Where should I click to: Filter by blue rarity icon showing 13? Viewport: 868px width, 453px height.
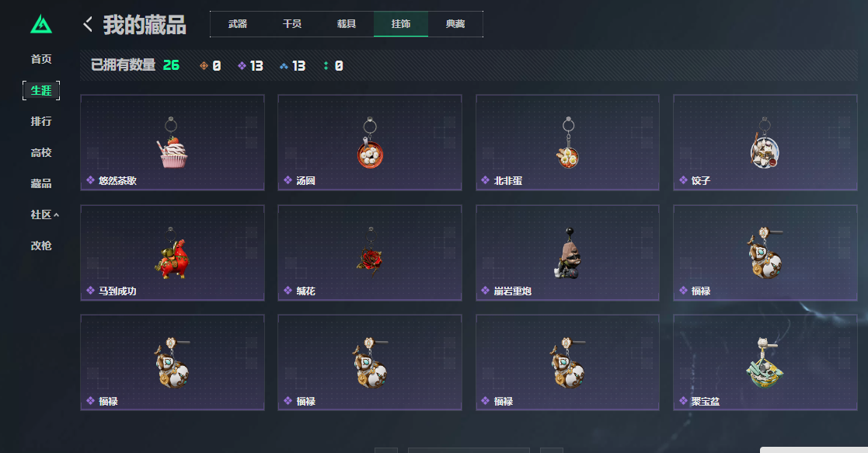(292, 66)
